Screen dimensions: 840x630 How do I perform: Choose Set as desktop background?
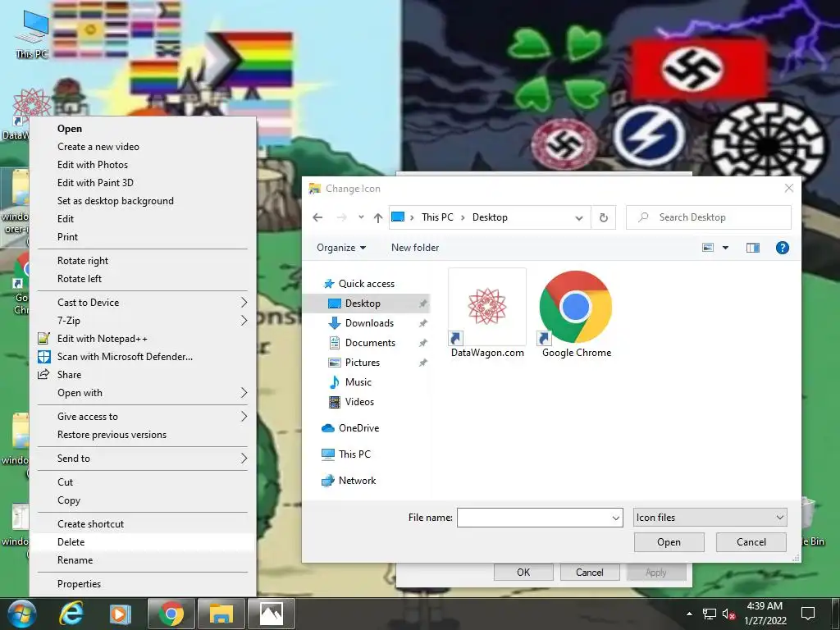pos(144,201)
